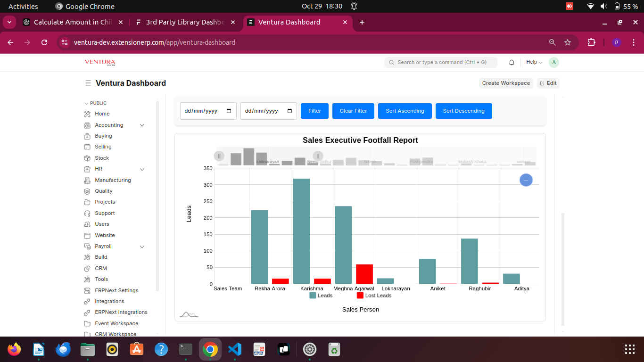
Task: Click the blue zoom-out chart button
Action: pos(526,180)
